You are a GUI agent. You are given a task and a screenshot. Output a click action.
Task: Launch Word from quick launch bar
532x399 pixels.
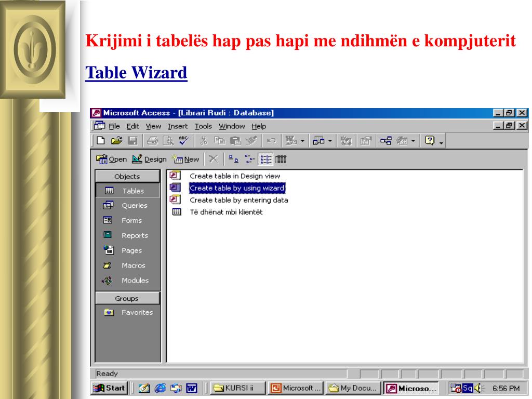click(x=192, y=388)
